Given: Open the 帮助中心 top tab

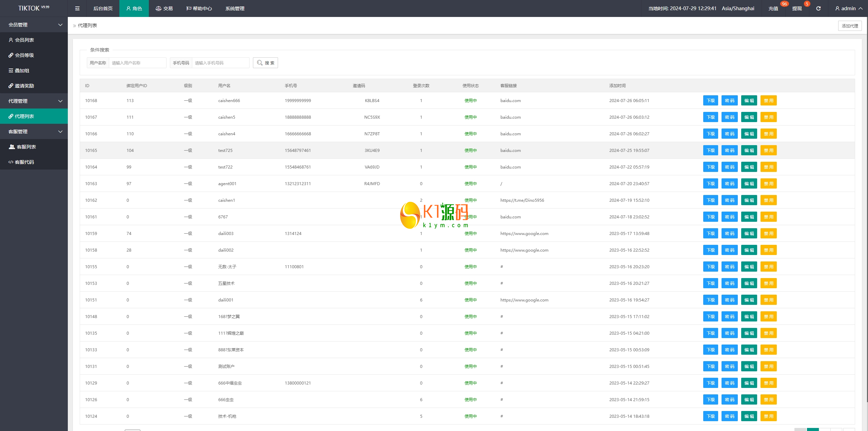Looking at the screenshot, I should point(199,8).
